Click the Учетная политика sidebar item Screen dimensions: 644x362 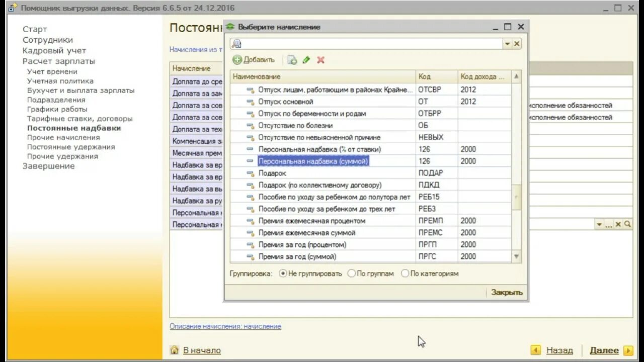tap(60, 81)
